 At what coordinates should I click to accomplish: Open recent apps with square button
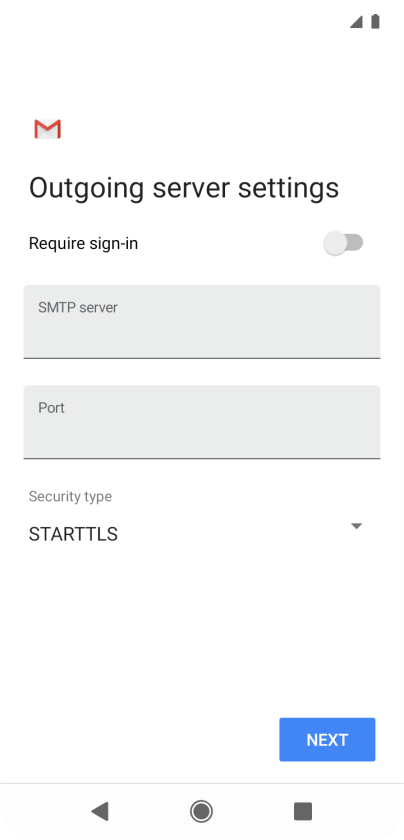[303, 811]
